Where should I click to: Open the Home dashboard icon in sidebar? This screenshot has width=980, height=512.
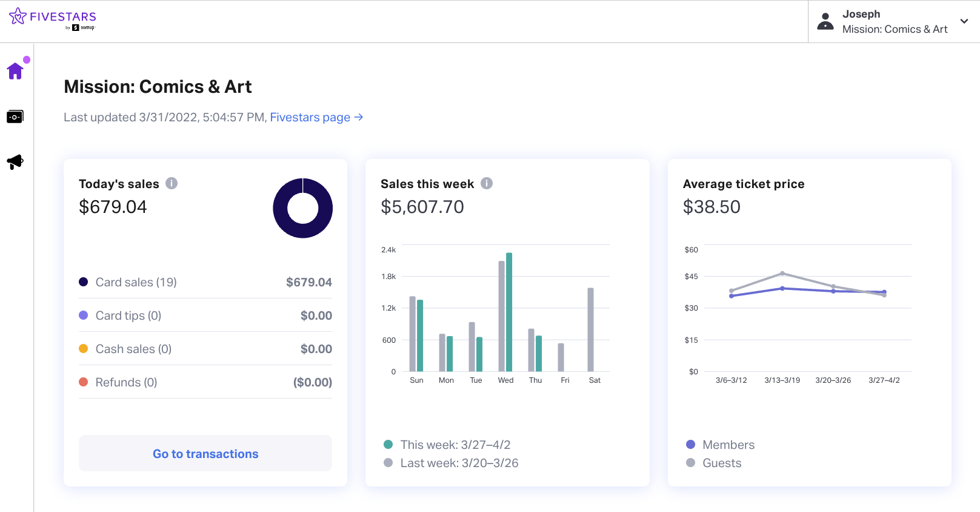15,71
